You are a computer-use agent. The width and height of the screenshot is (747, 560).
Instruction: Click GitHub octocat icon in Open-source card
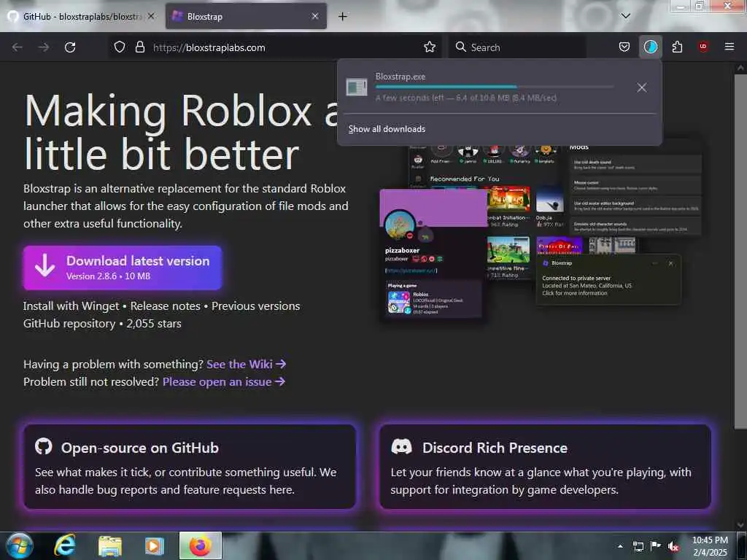click(43, 447)
